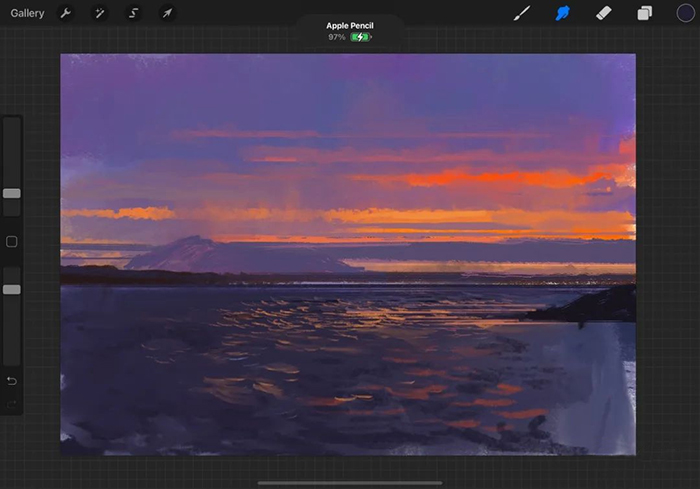Open the Adjustments magic wand menu
This screenshot has height=489, width=700.
click(99, 13)
